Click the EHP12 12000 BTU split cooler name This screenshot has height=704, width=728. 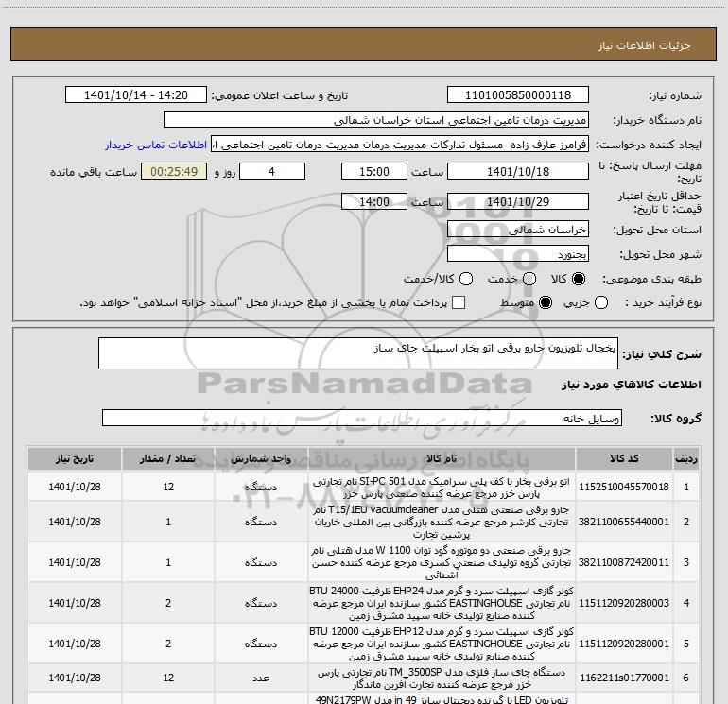point(442,644)
